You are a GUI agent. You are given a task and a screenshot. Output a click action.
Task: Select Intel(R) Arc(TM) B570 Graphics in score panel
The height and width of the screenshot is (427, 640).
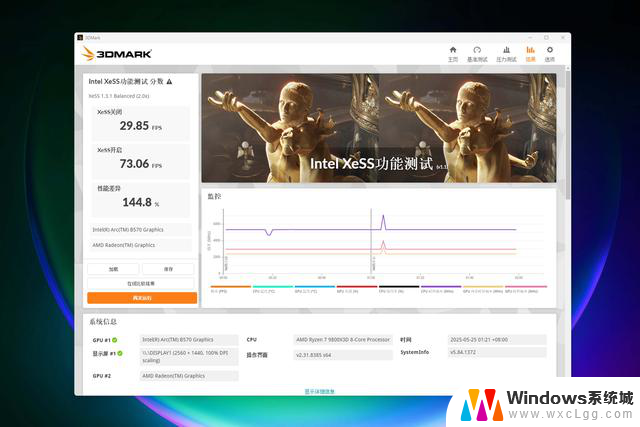point(141,230)
